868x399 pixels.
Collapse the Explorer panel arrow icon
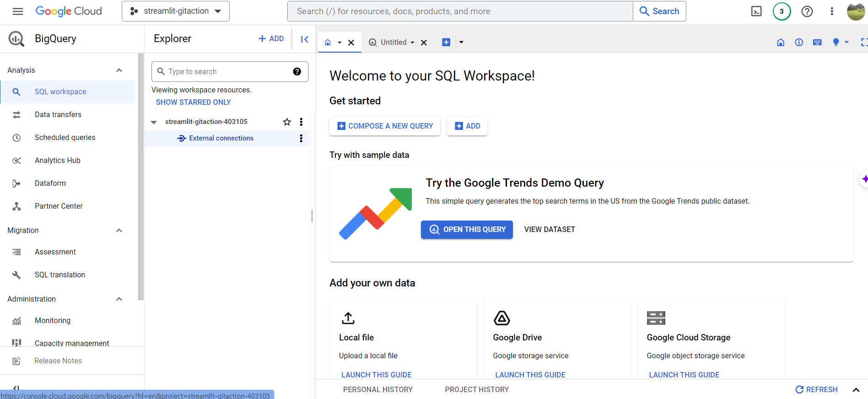[304, 39]
